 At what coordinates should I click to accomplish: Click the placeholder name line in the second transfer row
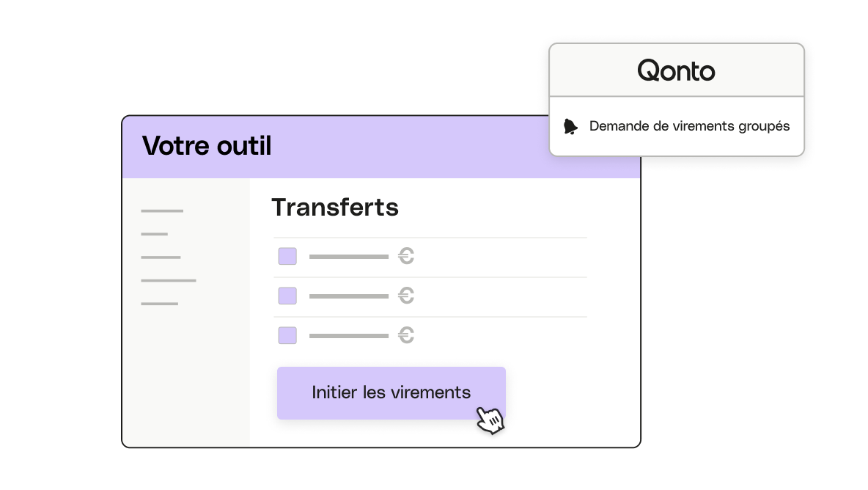[x=349, y=296]
